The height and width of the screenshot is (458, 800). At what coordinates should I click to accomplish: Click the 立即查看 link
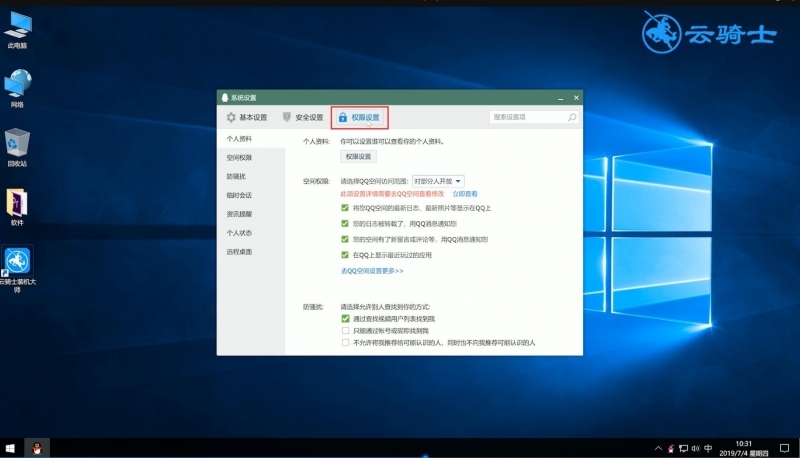tap(465, 194)
